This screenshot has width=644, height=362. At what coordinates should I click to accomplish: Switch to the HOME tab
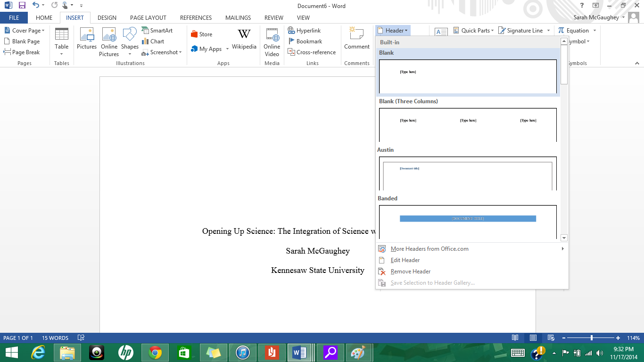coord(44,18)
